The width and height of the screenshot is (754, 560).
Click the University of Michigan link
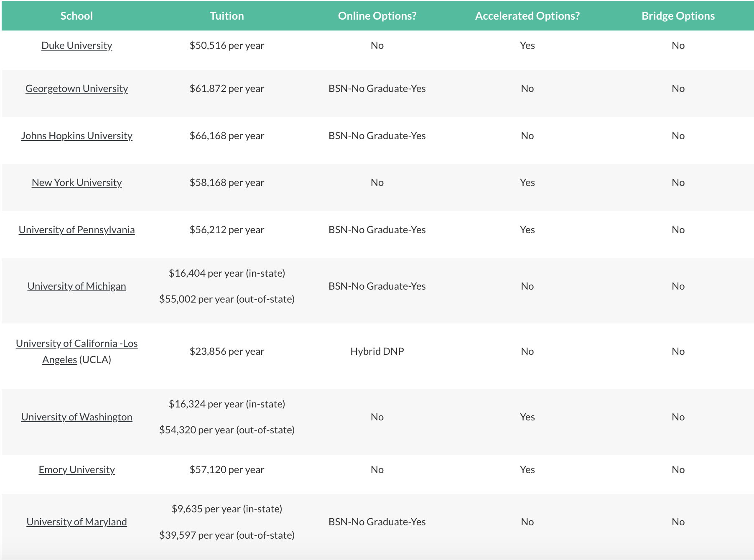pos(76,286)
